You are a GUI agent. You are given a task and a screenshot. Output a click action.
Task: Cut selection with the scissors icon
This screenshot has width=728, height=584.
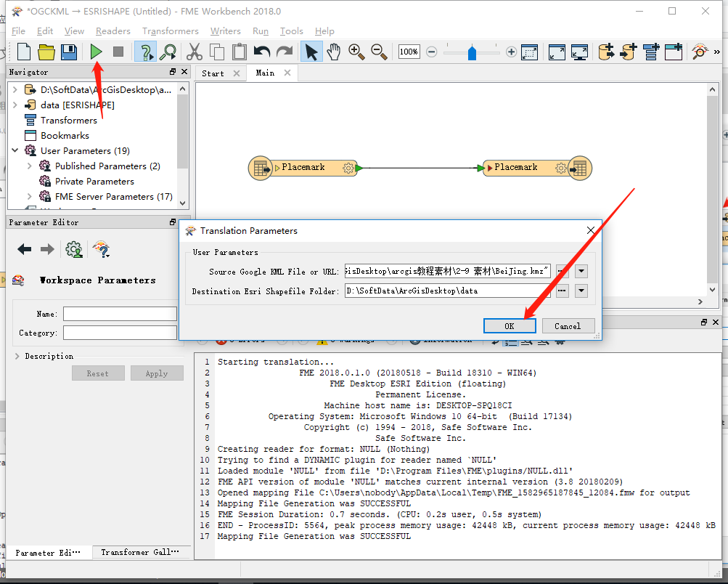click(195, 52)
